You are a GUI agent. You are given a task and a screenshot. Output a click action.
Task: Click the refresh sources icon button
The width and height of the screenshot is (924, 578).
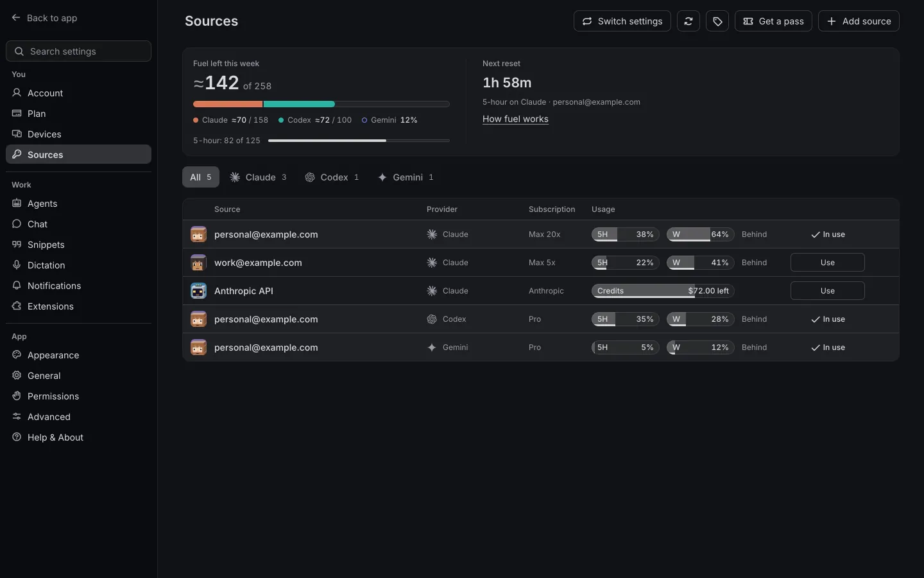point(689,21)
